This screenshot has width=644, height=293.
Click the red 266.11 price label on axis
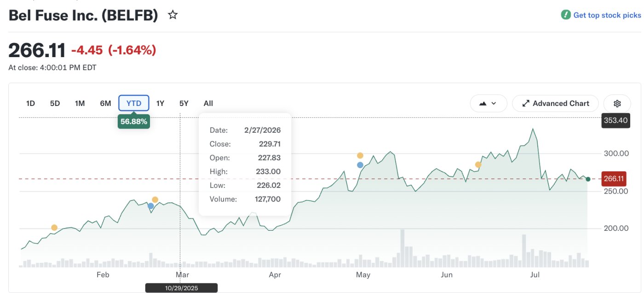coord(614,179)
